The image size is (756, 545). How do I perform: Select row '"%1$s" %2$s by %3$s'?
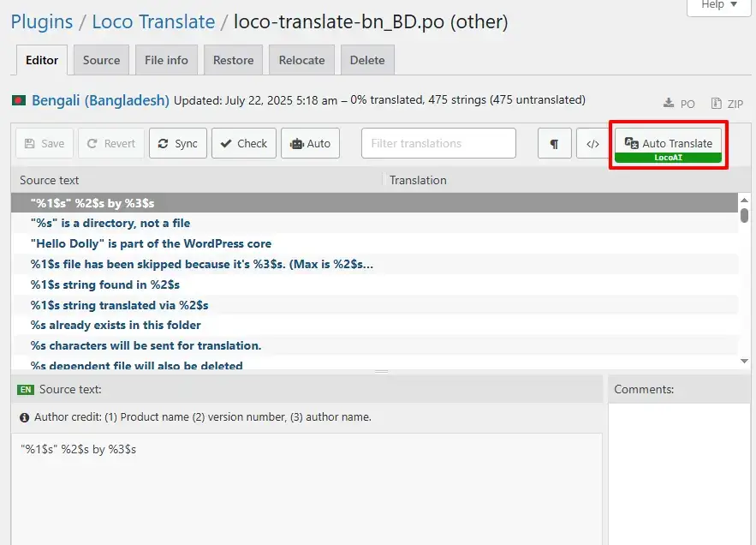pos(375,203)
